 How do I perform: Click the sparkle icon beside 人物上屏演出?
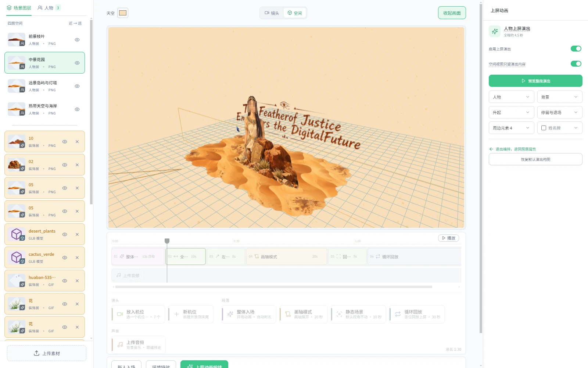tap(495, 31)
